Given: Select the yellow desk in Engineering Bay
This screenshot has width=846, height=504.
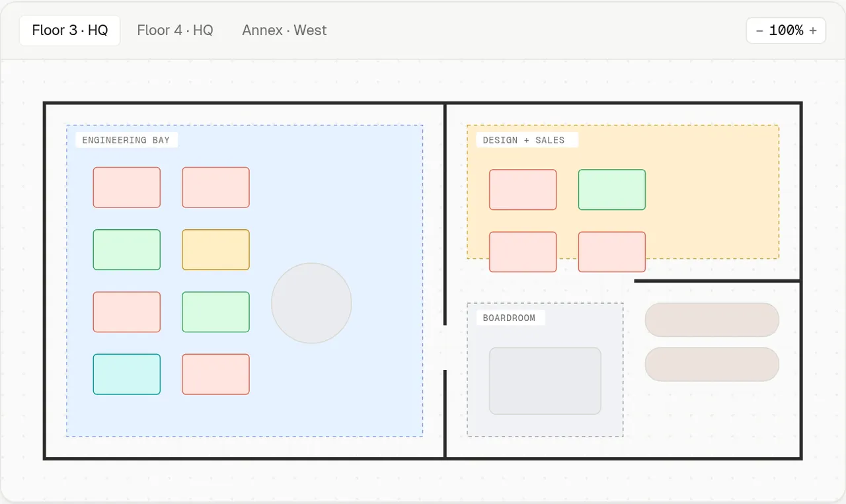Looking at the screenshot, I should (215, 250).
